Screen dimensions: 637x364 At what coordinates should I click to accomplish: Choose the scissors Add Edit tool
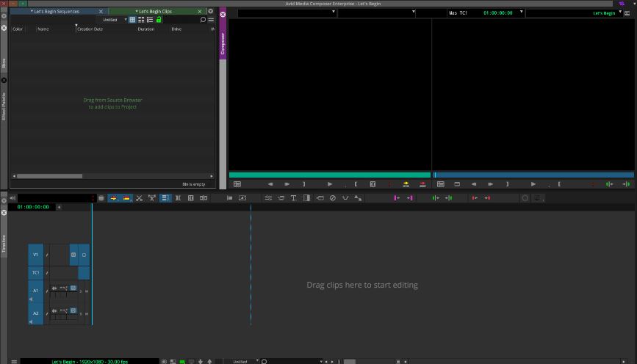click(140, 198)
